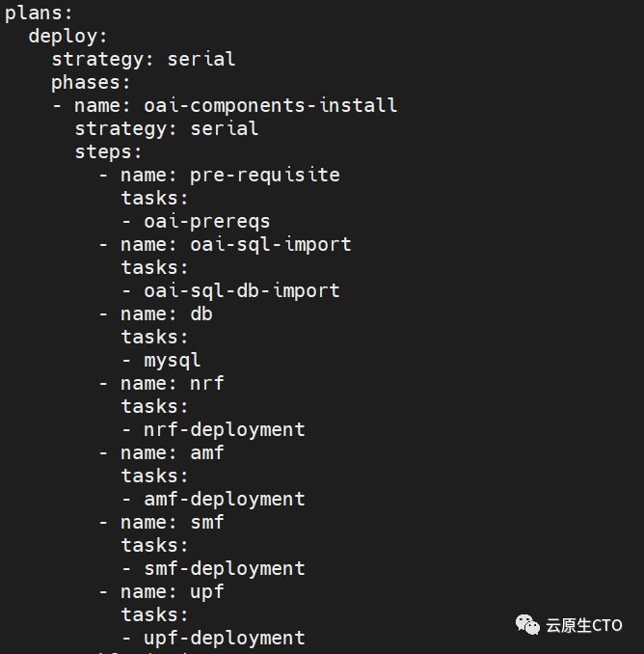Click the nrf-deployment task entry
This screenshot has height=654, width=644.
coord(224,429)
